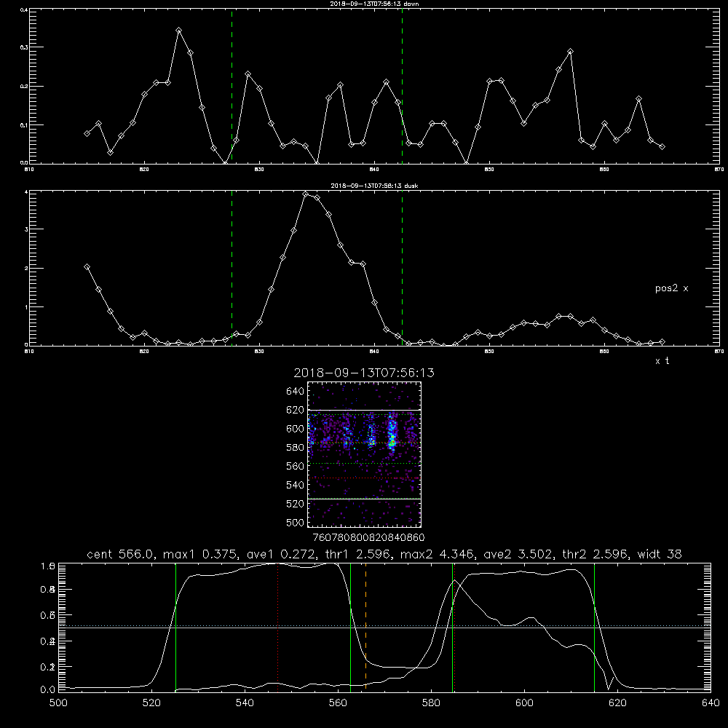
Task: Click the second-highest dawn peak near 857
Action: [x=571, y=52]
